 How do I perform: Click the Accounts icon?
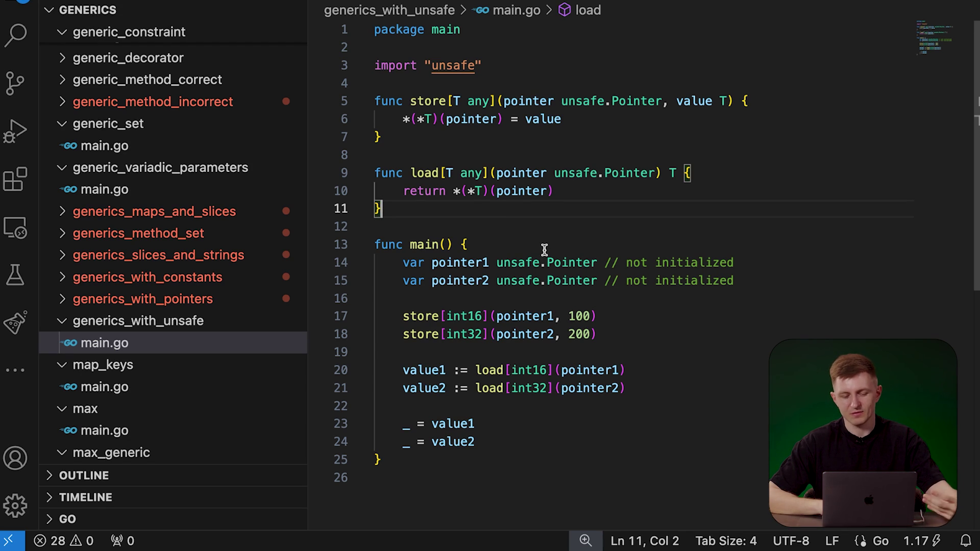(15, 458)
